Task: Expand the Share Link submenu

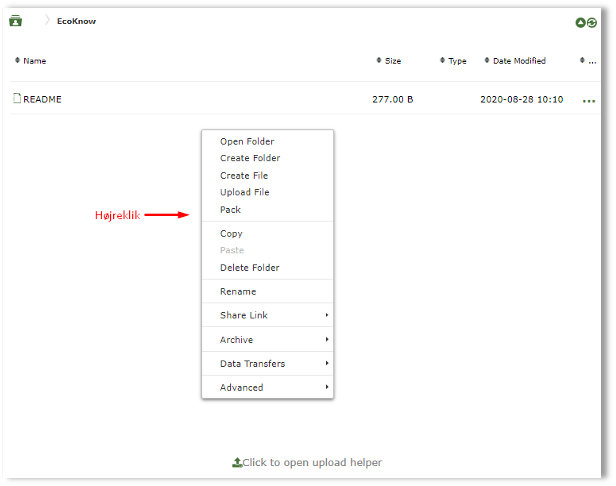Action: pyautogui.click(x=268, y=315)
